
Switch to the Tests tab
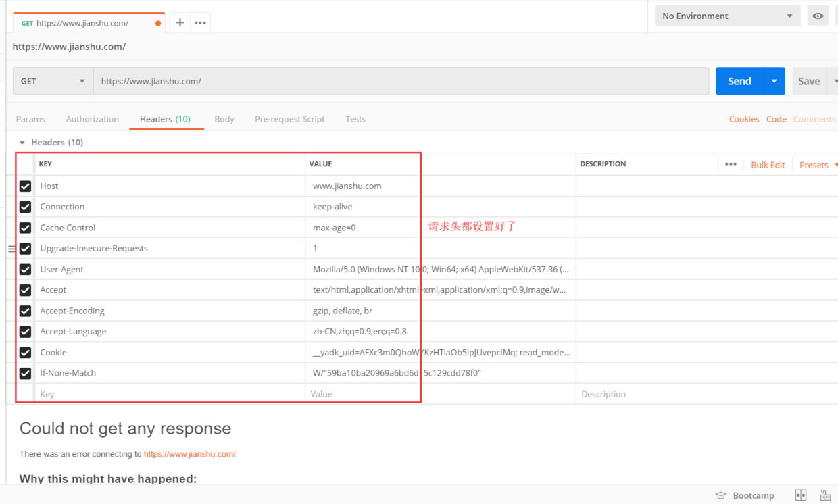[x=355, y=119]
